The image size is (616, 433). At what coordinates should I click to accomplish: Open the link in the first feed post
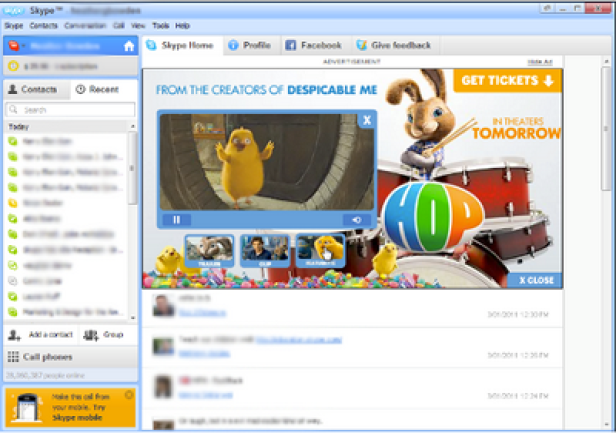click(x=202, y=313)
